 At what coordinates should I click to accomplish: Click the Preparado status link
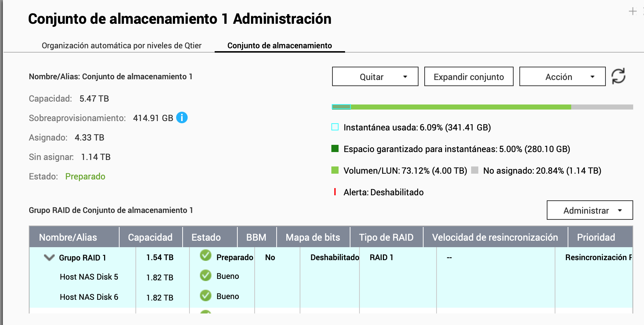85,177
